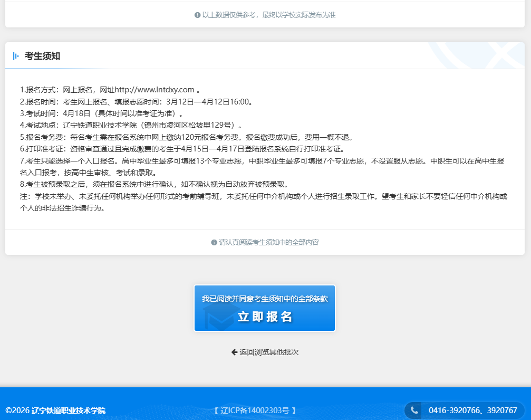Click the info icon before 请认真阅读考生须知
This screenshot has height=420, width=531.
click(214, 243)
